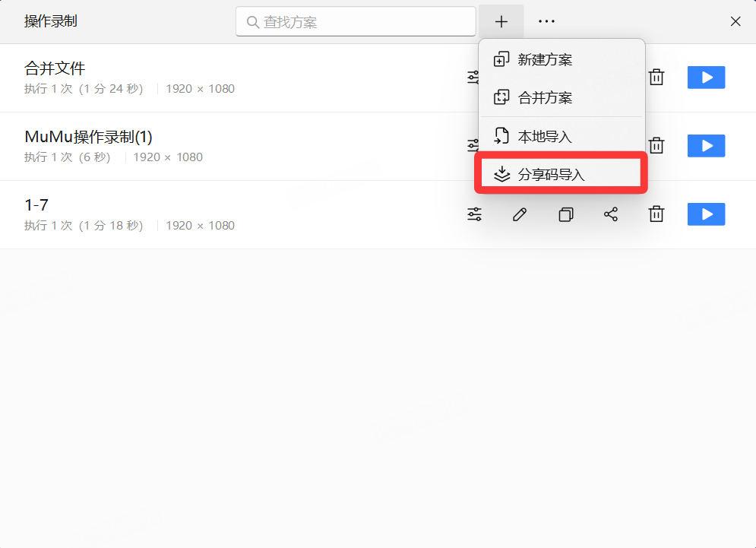The width and height of the screenshot is (756, 548).
Task: Play the 1-7 recording
Action: pyautogui.click(x=707, y=214)
